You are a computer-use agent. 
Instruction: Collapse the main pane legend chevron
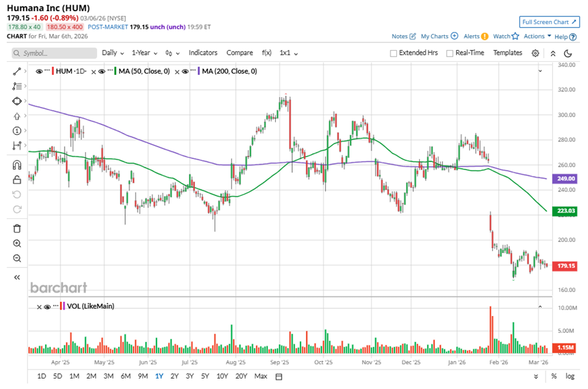(x=540, y=71)
